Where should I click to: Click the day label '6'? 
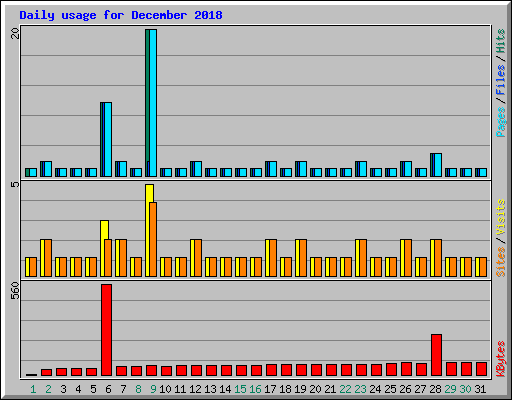108,389
